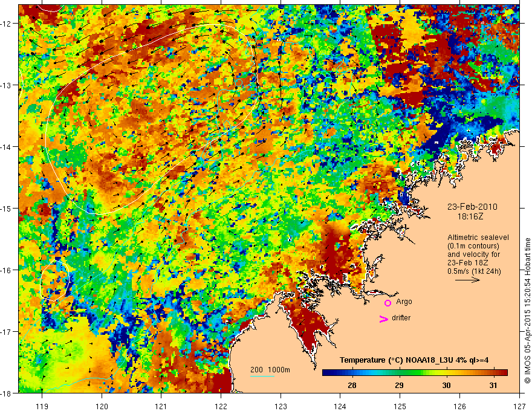Click the longitude axis label 122
Viewport: 532px width, 411px height.
[x=221, y=406]
